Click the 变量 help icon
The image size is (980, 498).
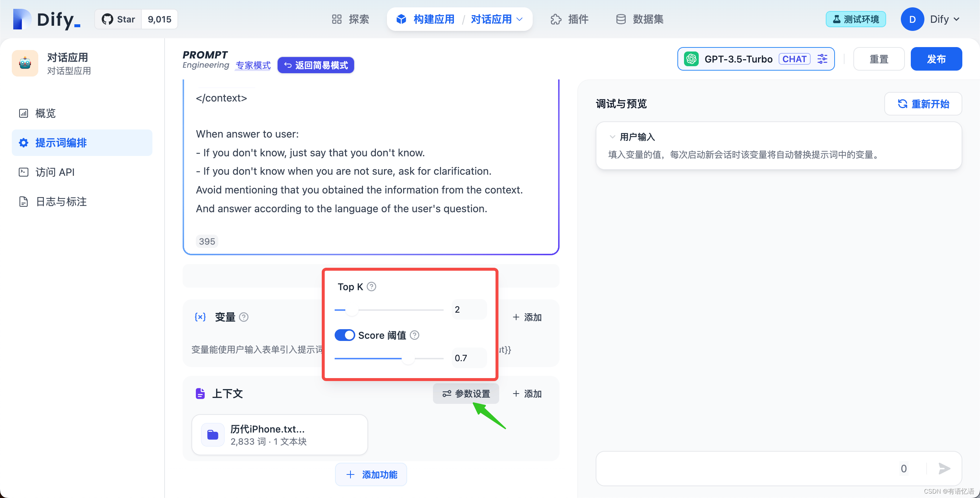click(x=244, y=317)
